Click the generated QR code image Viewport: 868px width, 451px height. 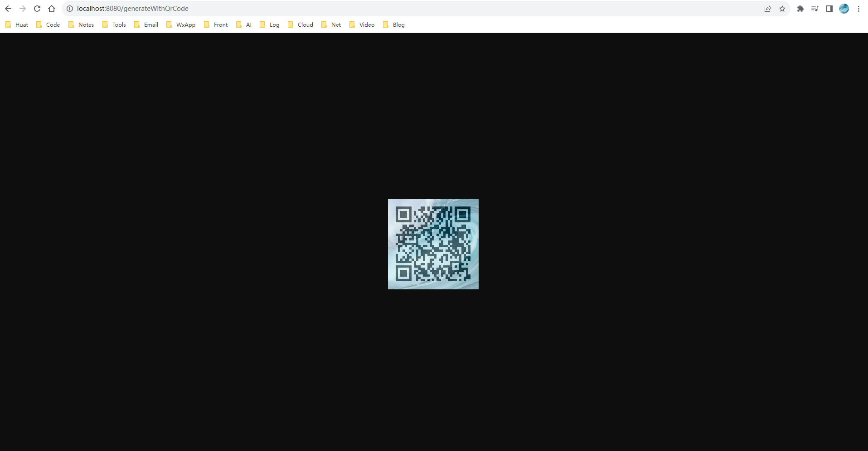433,244
